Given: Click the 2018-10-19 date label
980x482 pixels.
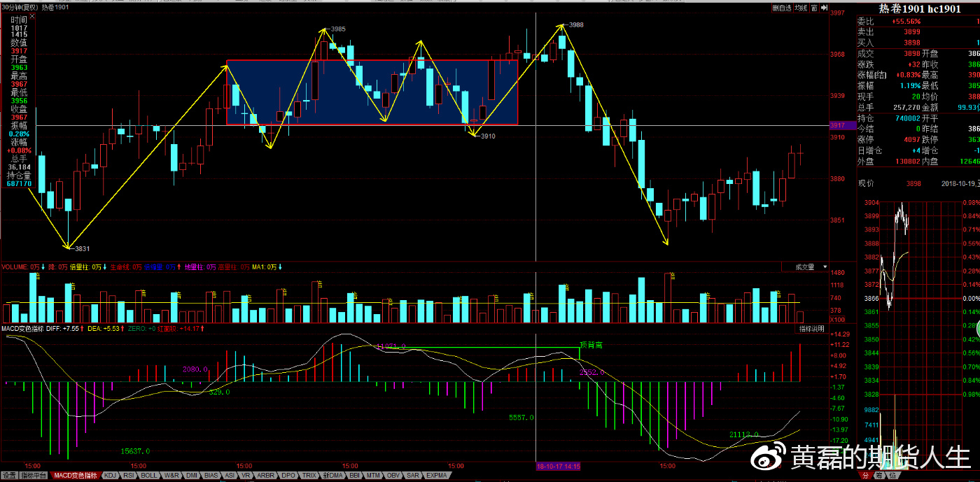Looking at the screenshot, I should coord(959,183).
